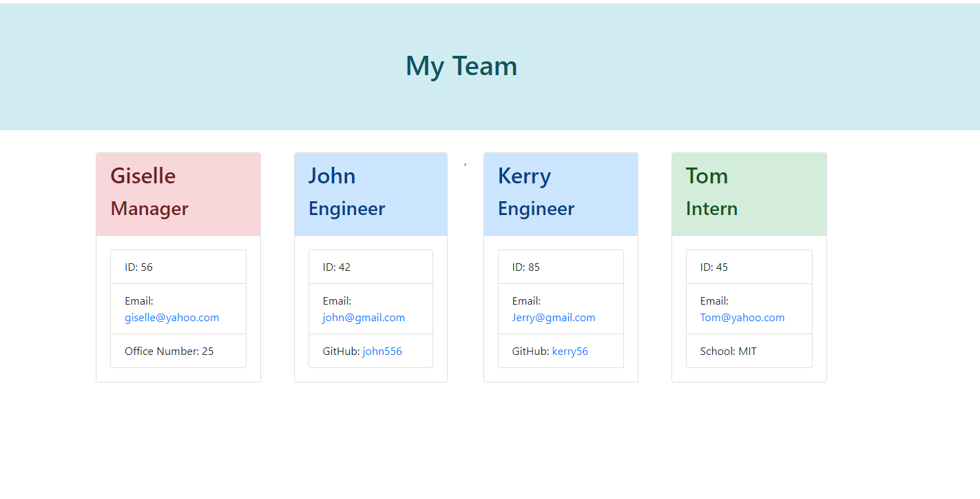Select the John Engineer card header
The height and width of the screenshot is (499, 980).
click(x=371, y=194)
